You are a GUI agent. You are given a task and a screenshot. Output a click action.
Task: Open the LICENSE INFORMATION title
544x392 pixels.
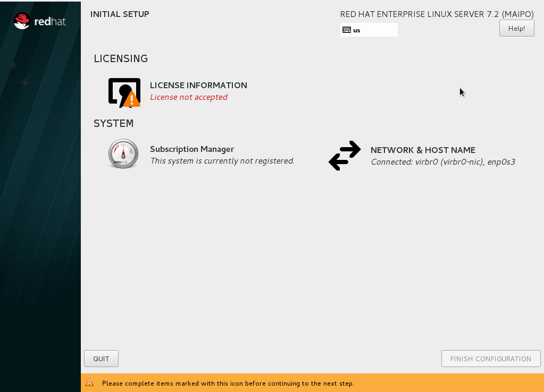(x=198, y=86)
